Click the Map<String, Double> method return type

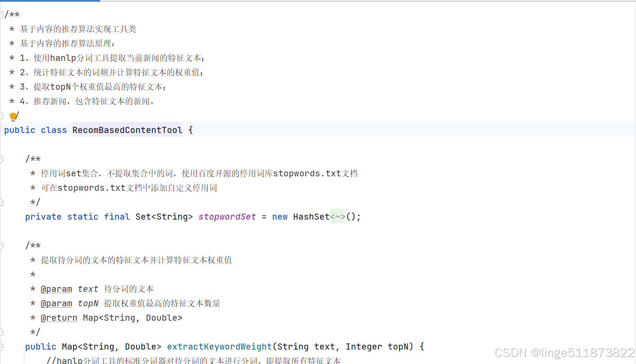[112, 346]
